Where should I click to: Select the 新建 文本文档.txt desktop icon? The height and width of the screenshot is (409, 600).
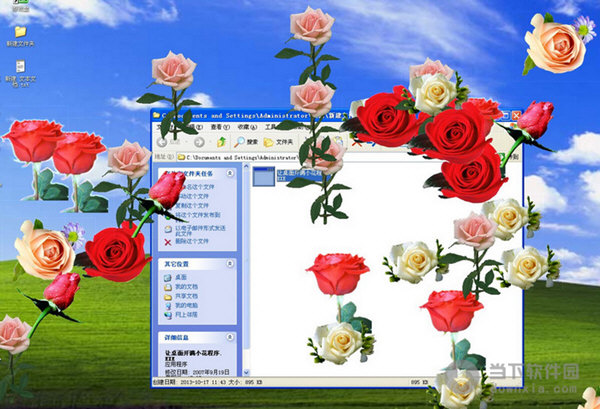[20, 73]
